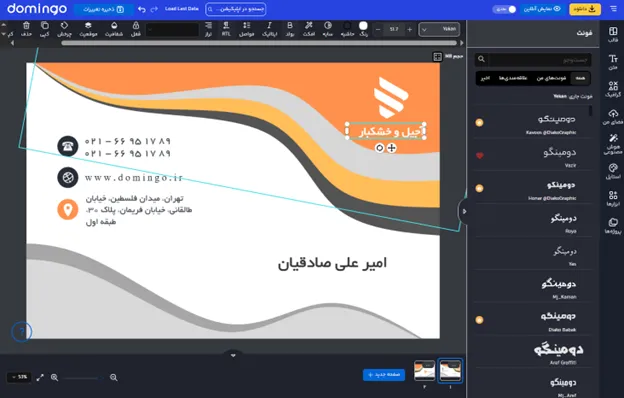Select the All (همه) fonts tab
This screenshot has height=398, width=624.
coord(580,78)
